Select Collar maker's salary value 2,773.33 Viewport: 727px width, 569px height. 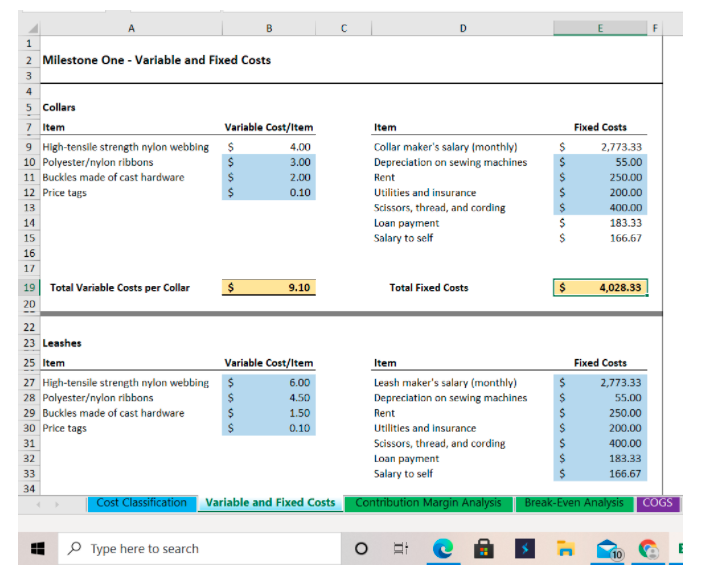click(x=600, y=147)
